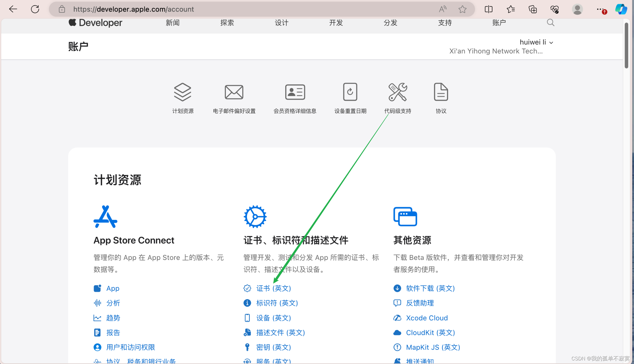Open the 设计 navigation menu item
This screenshot has height=364, width=634.
pos(282,23)
